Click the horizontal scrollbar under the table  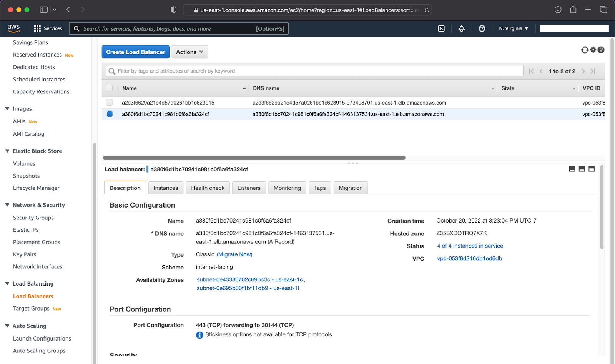coord(254,158)
